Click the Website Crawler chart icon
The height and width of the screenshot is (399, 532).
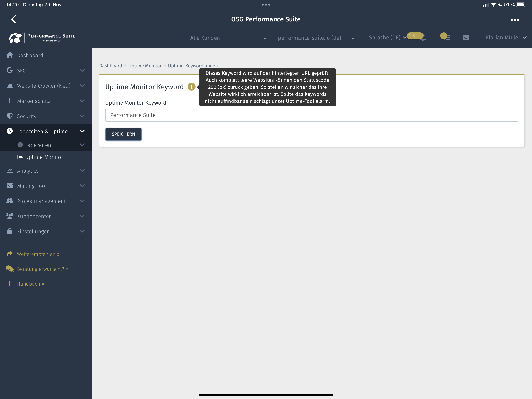tap(10, 86)
